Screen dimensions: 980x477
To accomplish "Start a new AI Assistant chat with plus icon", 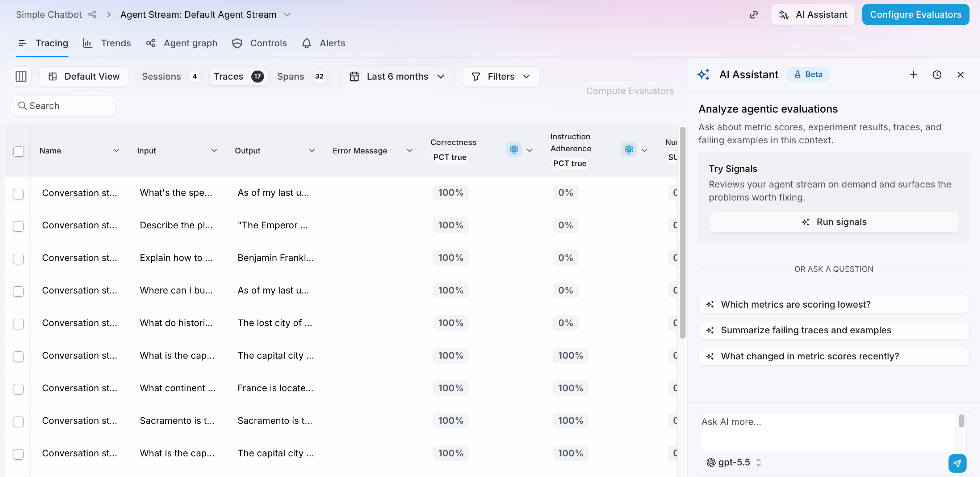I will [913, 75].
